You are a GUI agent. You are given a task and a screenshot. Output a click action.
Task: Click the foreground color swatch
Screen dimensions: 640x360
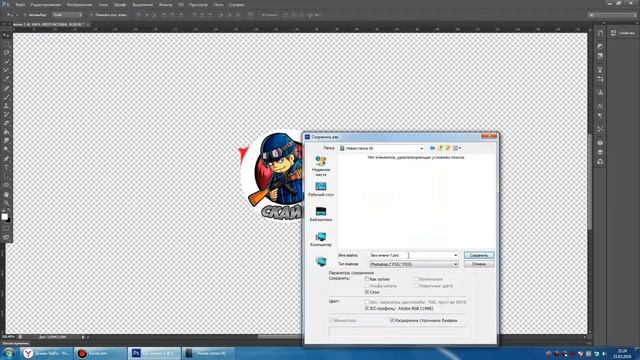click(4, 217)
